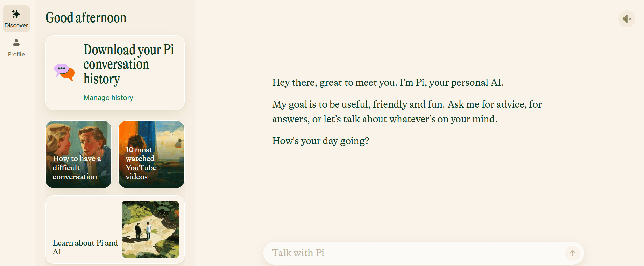Open the Discover tab label
This screenshot has width=644, height=266.
pyautogui.click(x=16, y=26)
